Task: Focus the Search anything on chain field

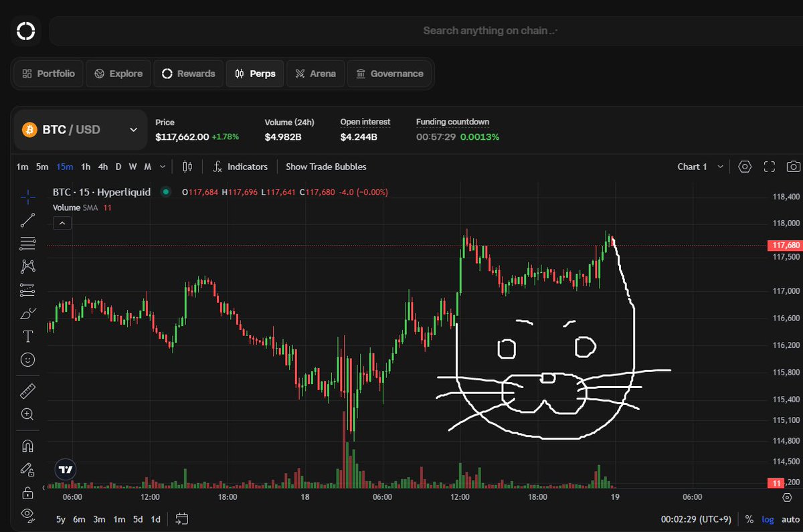Action: (x=426, y=31)
